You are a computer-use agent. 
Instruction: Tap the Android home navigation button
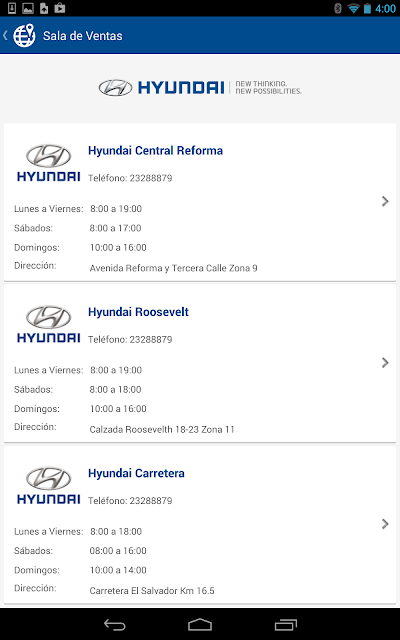click(x=200, y=624)
